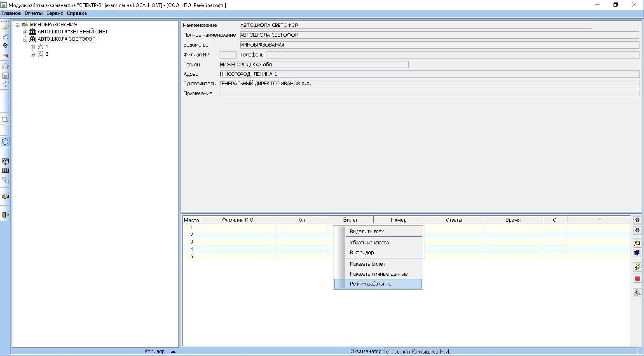This screenshot has height=356, width=644.
Task: Choose В коридор in context menu
Action: pyautogui.click(x=378, y=253)
